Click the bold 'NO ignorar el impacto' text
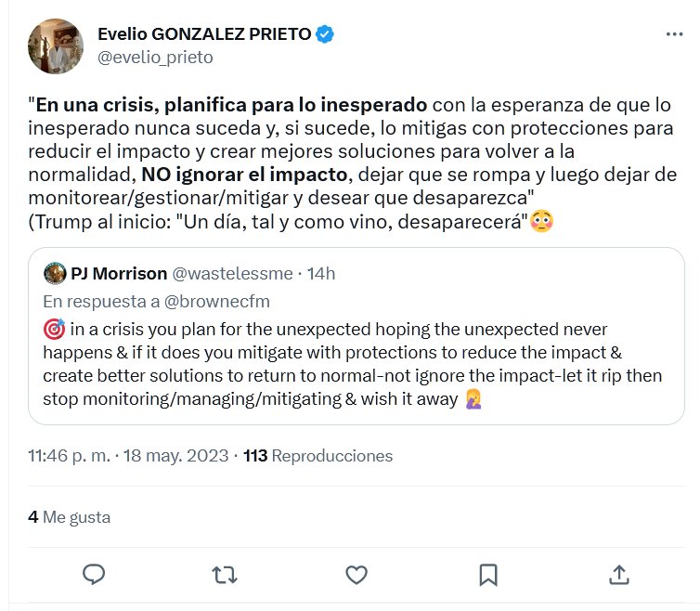This screenshot has width=700, height=611. (x=238, y=173)
